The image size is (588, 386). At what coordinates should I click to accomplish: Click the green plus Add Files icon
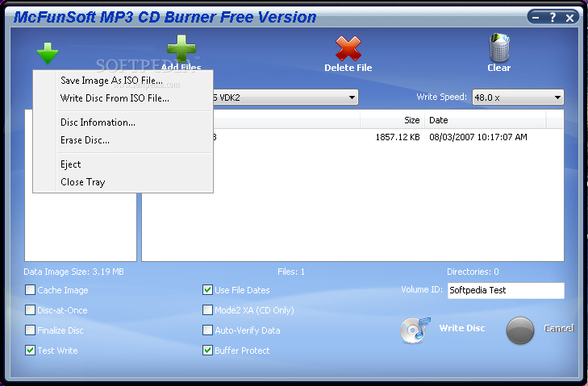coord(181,48)
